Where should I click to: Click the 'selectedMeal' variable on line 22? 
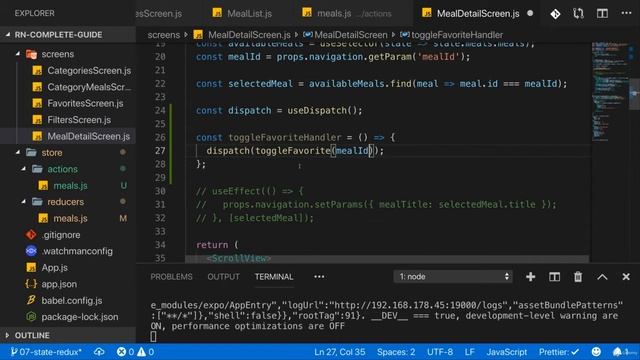[260, 84]
